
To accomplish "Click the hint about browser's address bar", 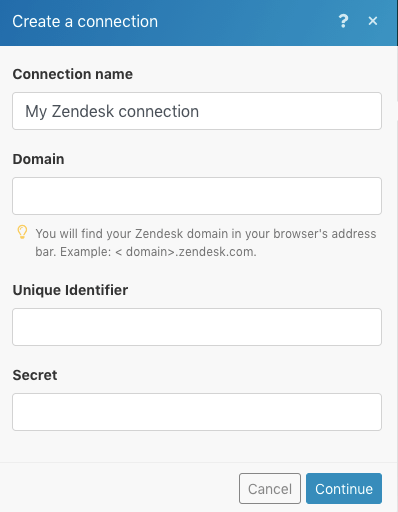I will [206, 243].
